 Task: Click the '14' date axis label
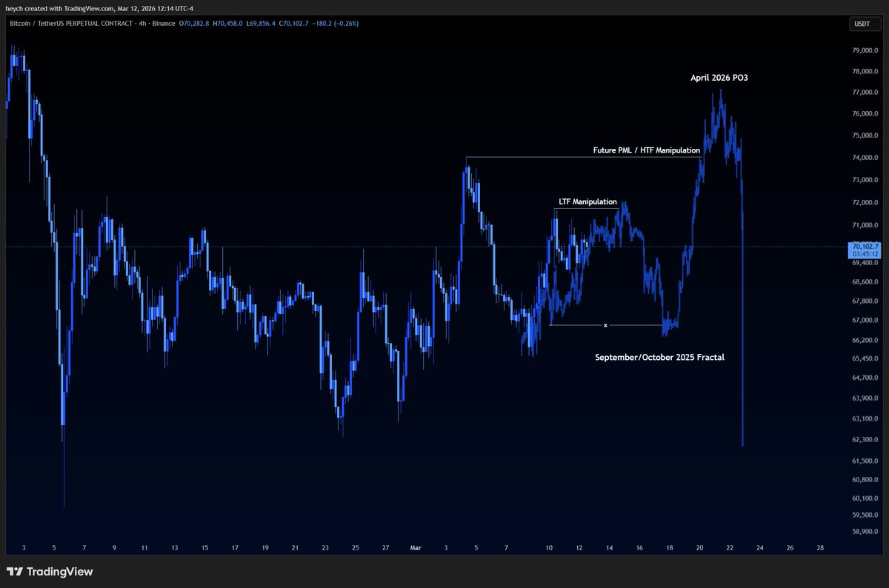coord(609,548)
